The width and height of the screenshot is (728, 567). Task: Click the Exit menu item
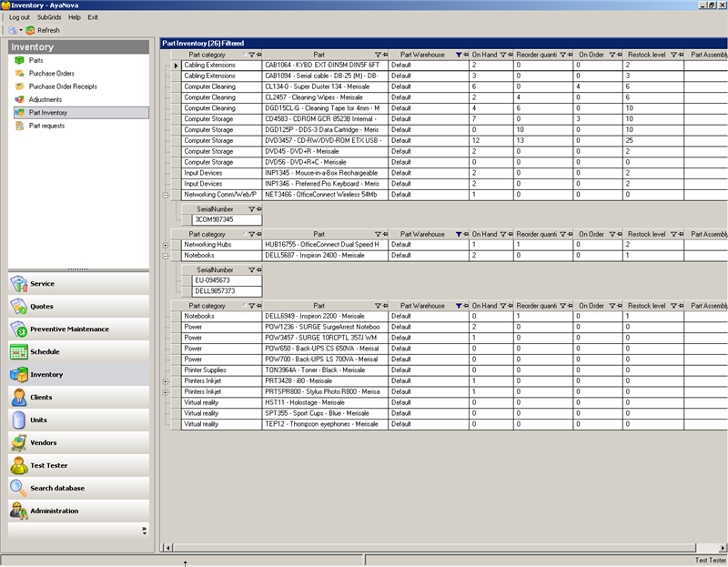pos(93,17)
